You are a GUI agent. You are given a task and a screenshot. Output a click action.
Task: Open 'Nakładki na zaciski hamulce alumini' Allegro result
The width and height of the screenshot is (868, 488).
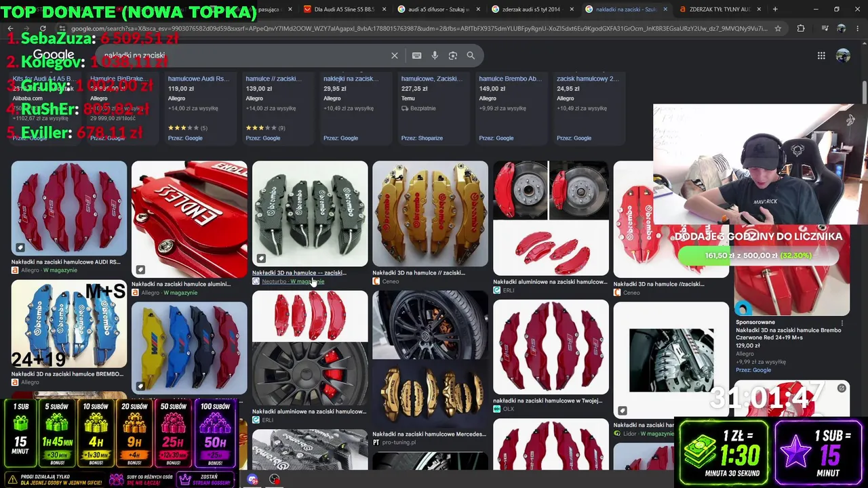click(x=181, y=284)
